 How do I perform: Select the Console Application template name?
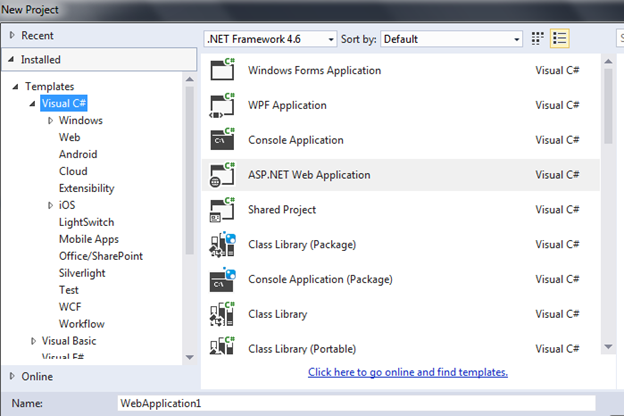[x=296, y=140]
